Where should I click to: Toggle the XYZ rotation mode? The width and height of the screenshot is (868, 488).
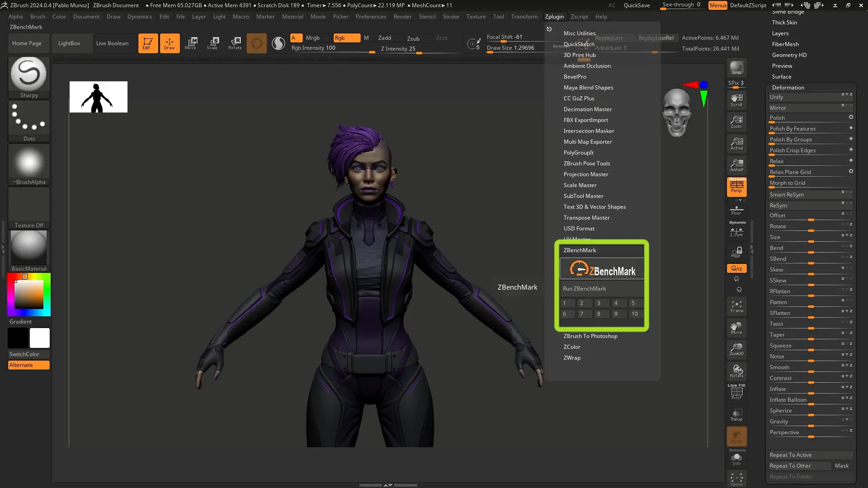click(x=736, y=268)
